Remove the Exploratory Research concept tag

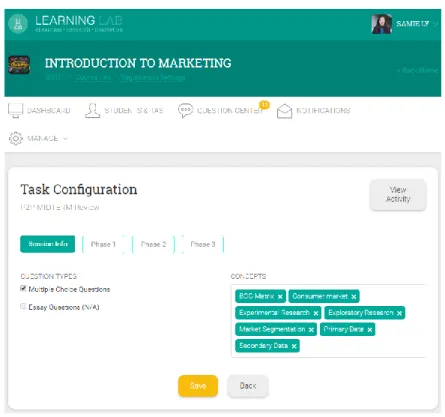pos(399,313)
